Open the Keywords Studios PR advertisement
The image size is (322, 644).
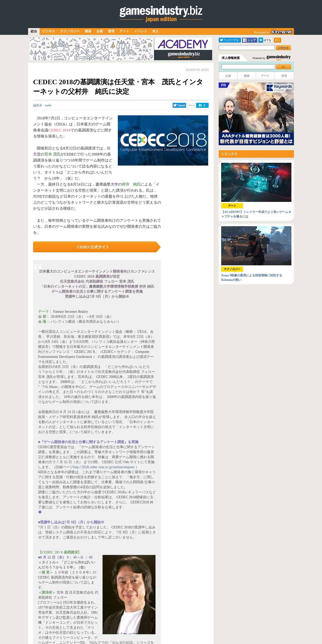(x=256, y=114)
